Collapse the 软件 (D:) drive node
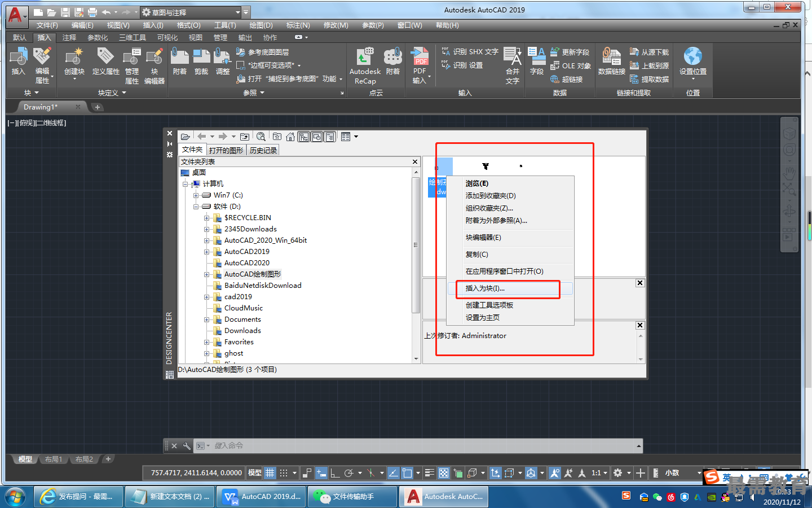 (x=196, y=207)
